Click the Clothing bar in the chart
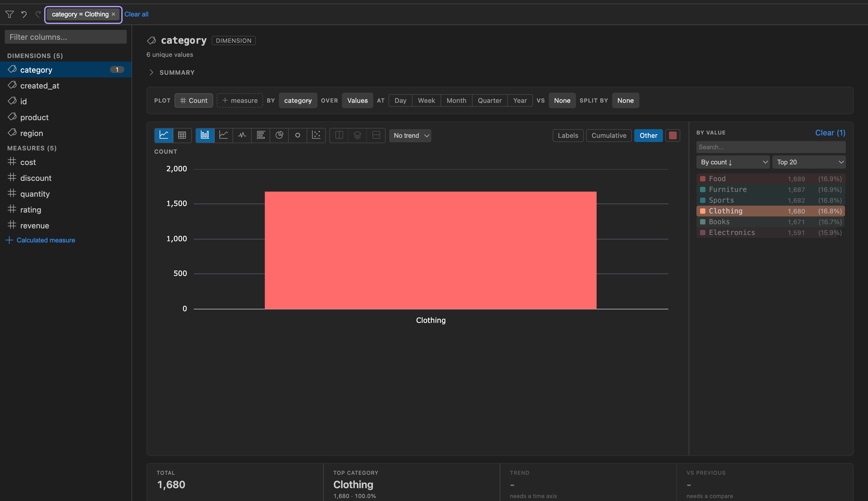 pyautogui.click(x=430, y=250)
